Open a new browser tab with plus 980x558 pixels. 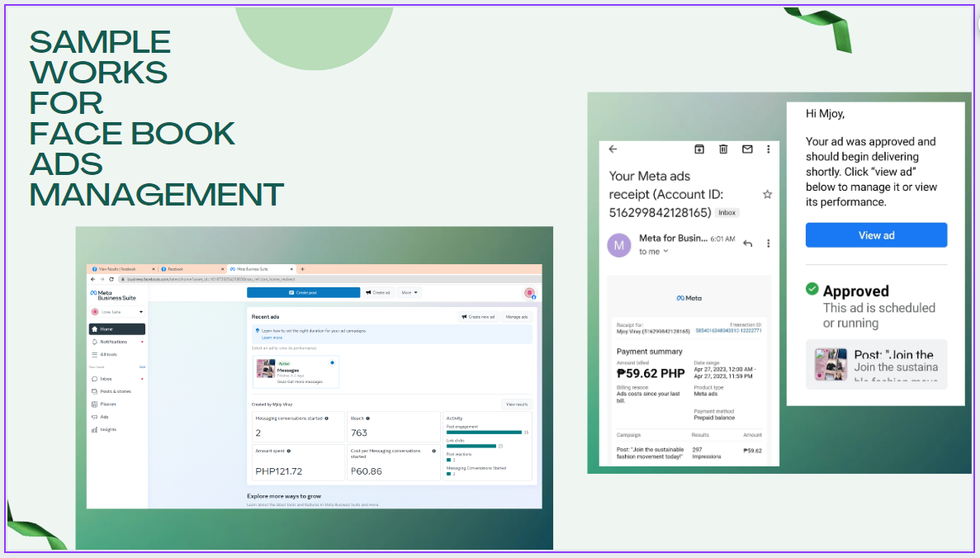[302, 269]
